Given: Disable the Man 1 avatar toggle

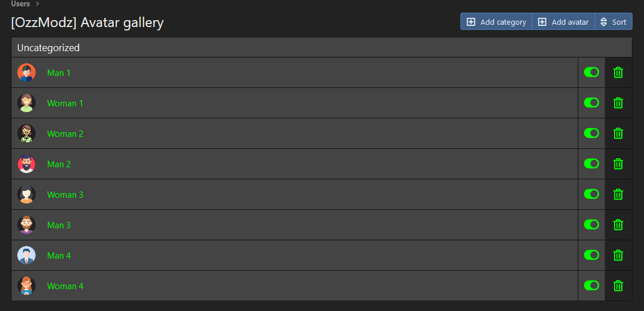Looking at the screenshot, I should click(x=591, y=72).
